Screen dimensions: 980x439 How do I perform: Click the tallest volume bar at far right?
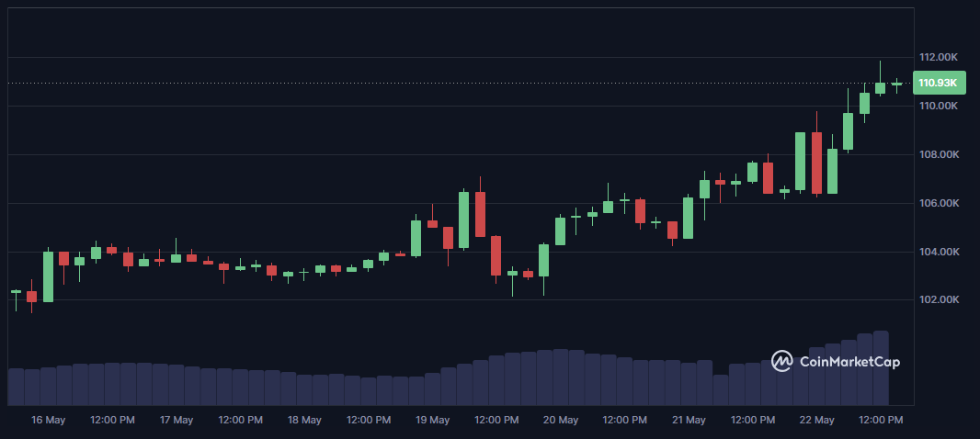(881, 368)
